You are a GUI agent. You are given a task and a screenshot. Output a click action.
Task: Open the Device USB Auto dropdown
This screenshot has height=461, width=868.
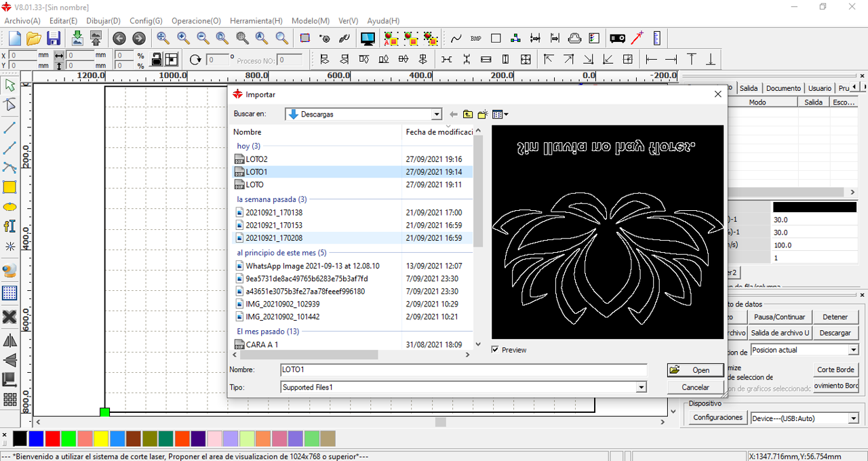854,418
